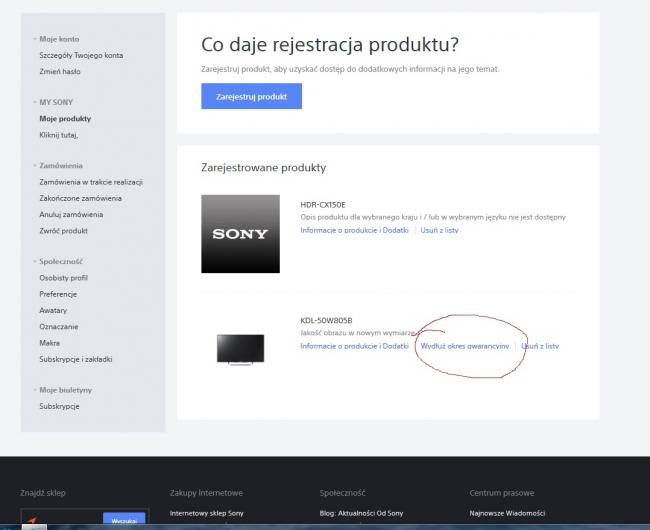Open Najnowsze Wiadomości footer link
Viewport: 650px width, 530px height.
pos(507,513)
